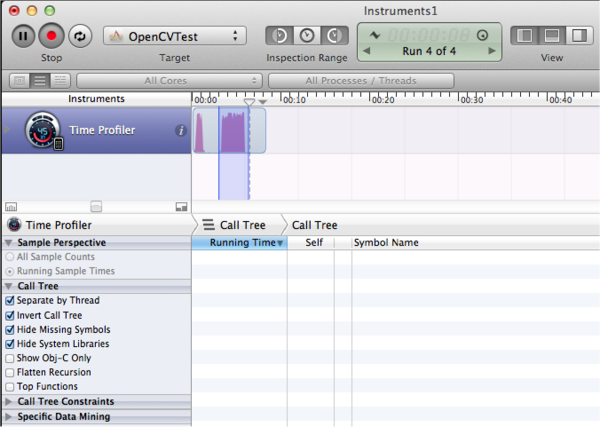Select Running Sample Times radio button
This screenshot has width=600, height=427.
pyautogui.click(x=10, y=271)
